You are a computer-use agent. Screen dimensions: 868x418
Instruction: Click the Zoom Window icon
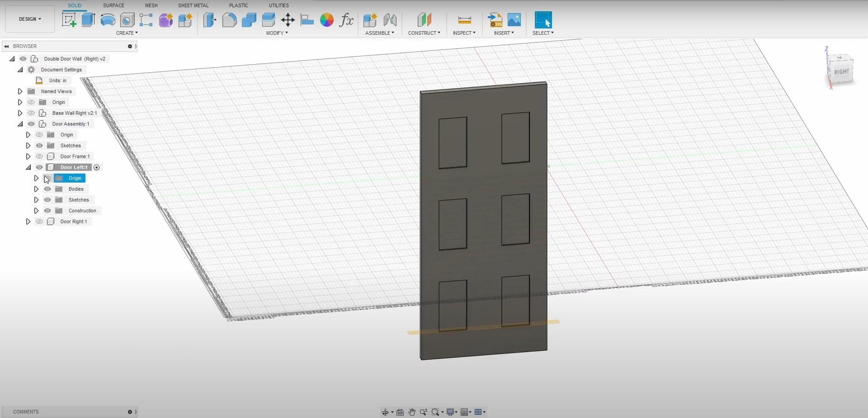[x=435, y=412]
